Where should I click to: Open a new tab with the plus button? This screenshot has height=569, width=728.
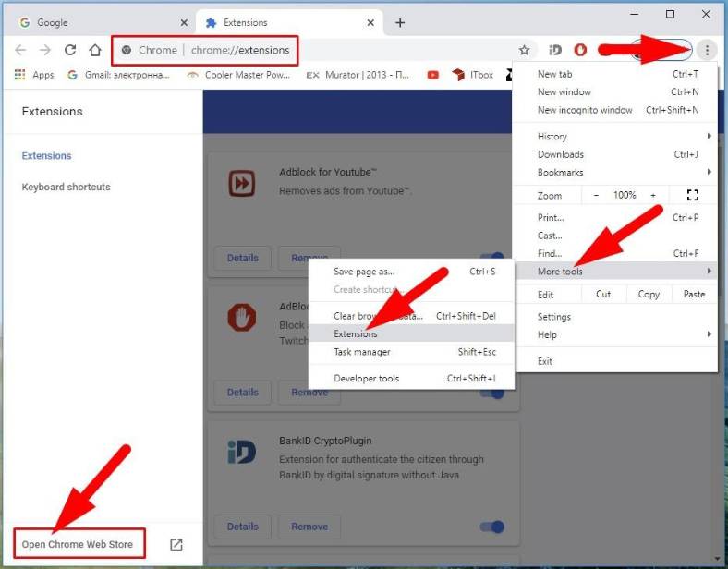coord(400,22)
